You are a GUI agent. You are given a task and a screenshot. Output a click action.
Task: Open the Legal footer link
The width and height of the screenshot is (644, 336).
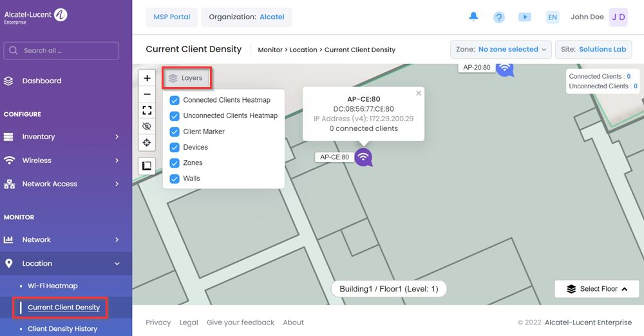click(x=189, y=322)
